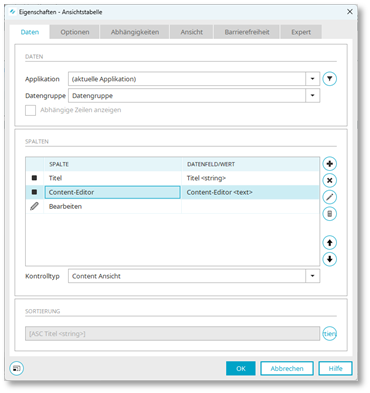Switch to the Expert tab

[301, 32]
